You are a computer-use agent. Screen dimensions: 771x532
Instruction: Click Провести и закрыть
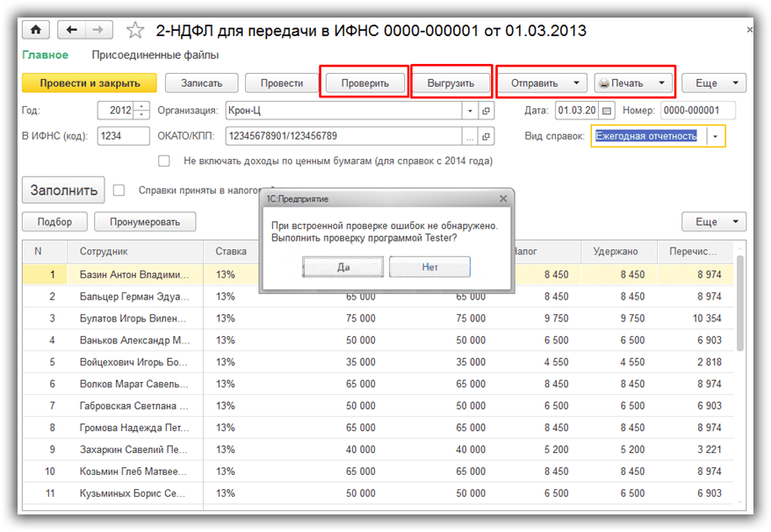coord(90,83)
